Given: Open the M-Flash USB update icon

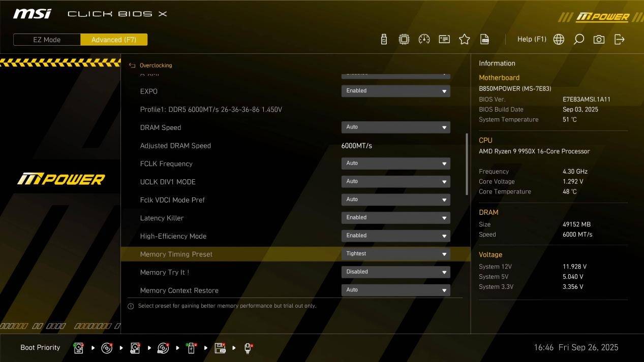Looking at the screenshot, I should tap(384, 40).
